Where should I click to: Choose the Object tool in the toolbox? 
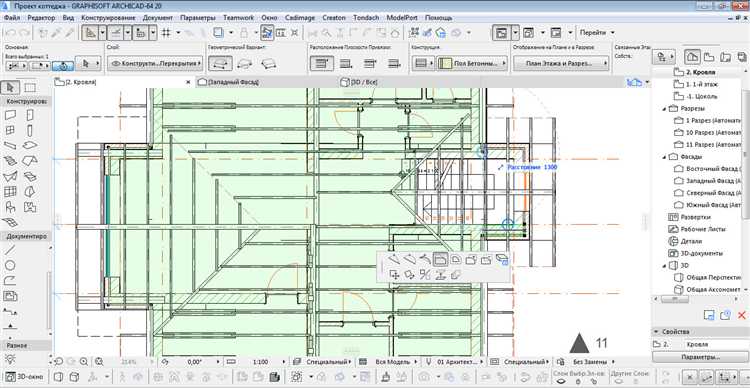point(10,207)
